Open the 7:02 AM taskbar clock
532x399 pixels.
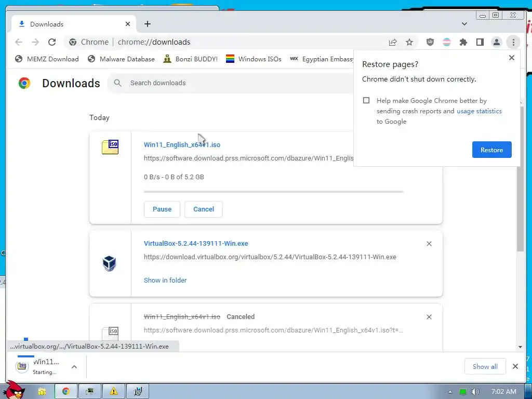coord(504,392)
